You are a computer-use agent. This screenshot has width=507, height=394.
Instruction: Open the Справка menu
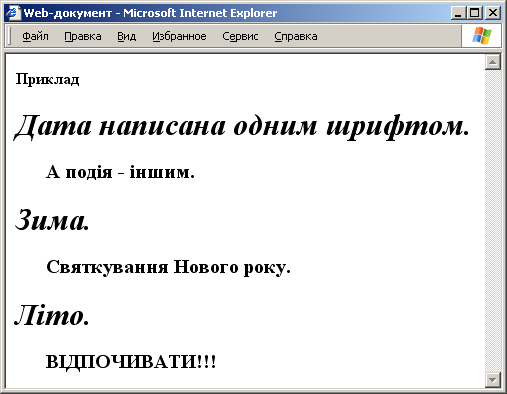coord(296,36)
